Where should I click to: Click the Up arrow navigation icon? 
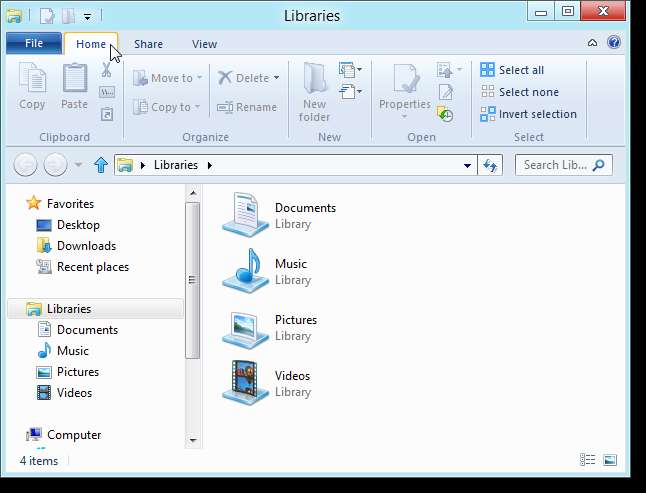click(101, 165)
